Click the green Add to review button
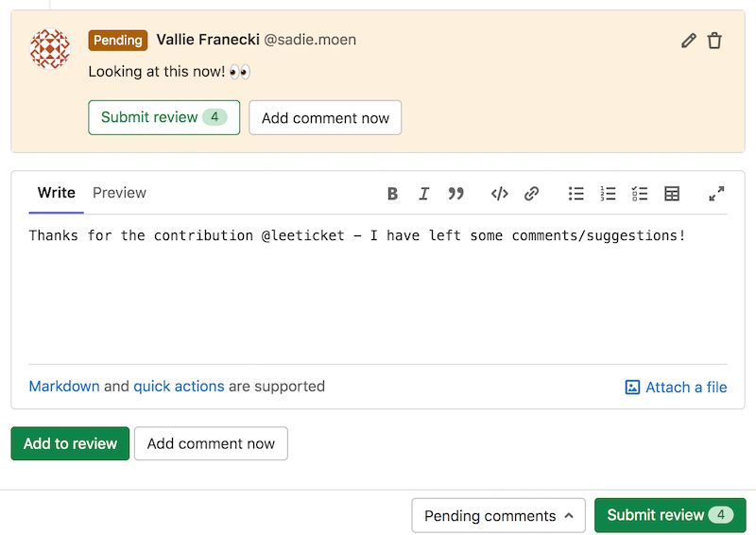 click(70, 443)
